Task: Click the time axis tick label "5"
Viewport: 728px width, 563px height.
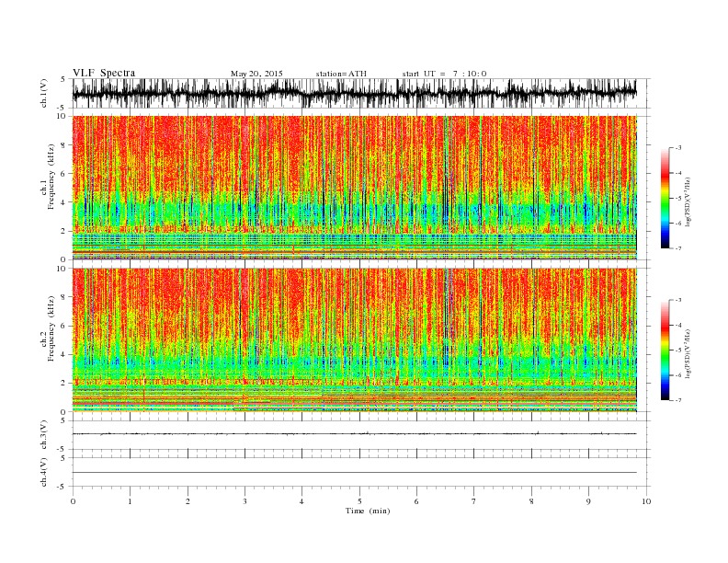Action: click(359, 501)
